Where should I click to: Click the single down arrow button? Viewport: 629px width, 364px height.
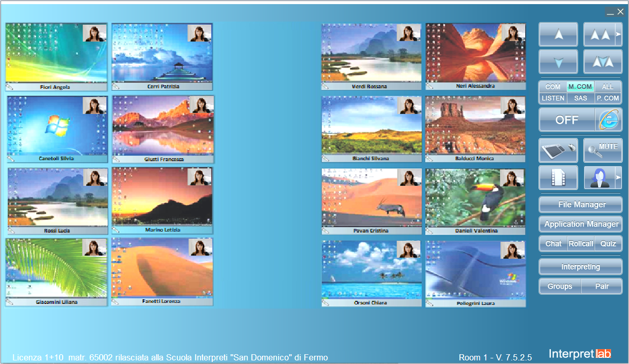[558, 62]
